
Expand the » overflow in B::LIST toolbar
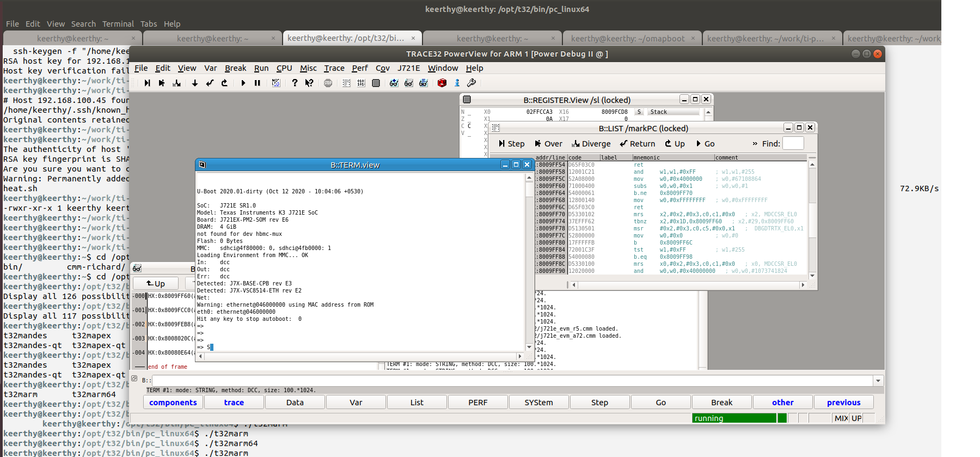pyautogui.click(x=755, y=144)
